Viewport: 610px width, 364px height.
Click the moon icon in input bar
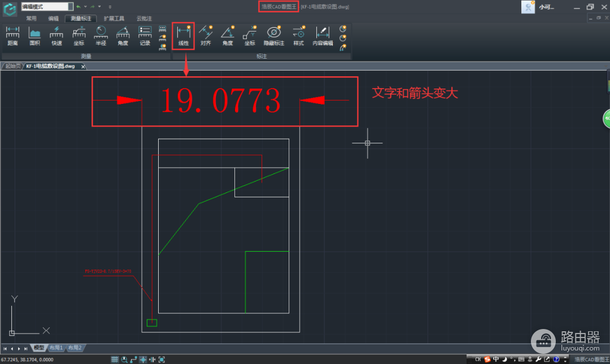coord(504,359)
